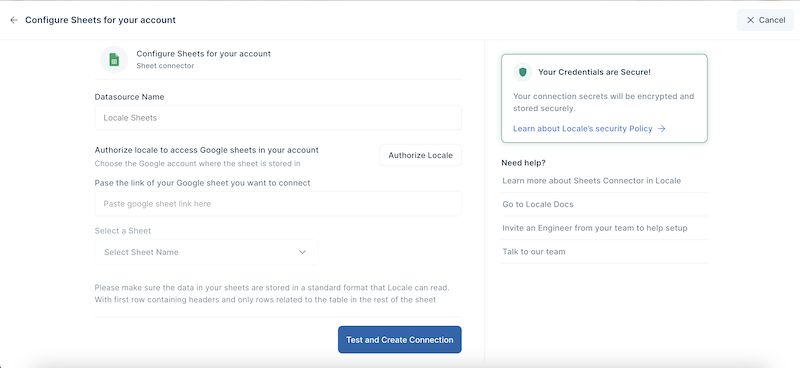Click the green security shield icon
The width and height of the screenshot is (800, 368).
(x=522, y=72)
